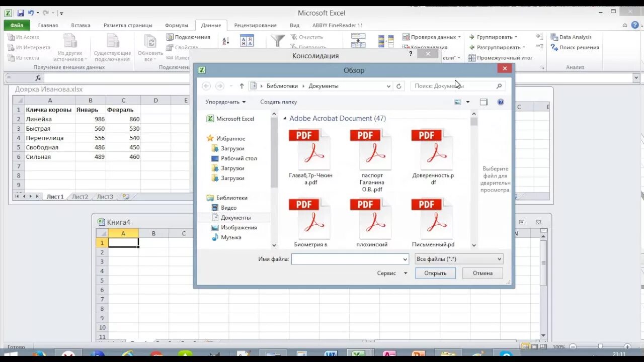Open the Подключения connections icon
Viewport: 644px width, 362px height.
[170, 37]
